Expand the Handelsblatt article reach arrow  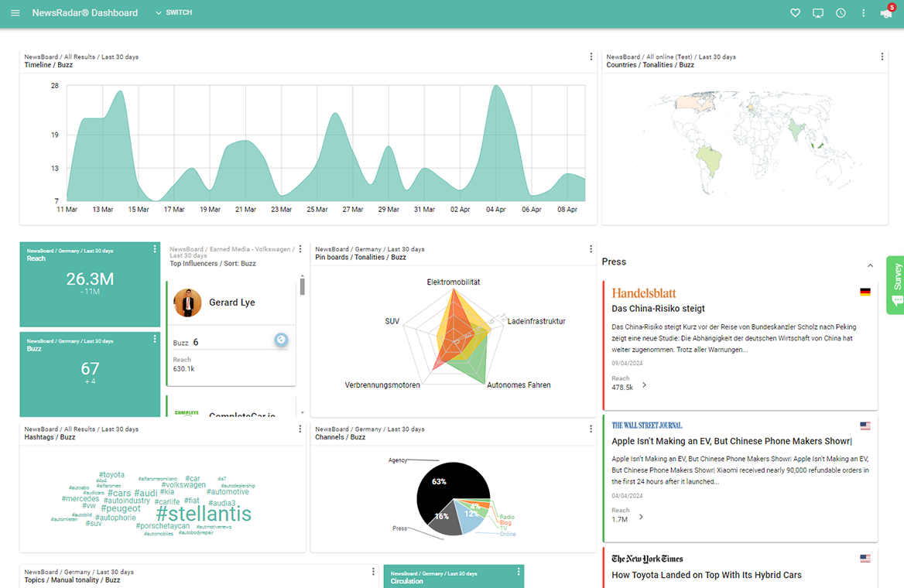point(644,385)
